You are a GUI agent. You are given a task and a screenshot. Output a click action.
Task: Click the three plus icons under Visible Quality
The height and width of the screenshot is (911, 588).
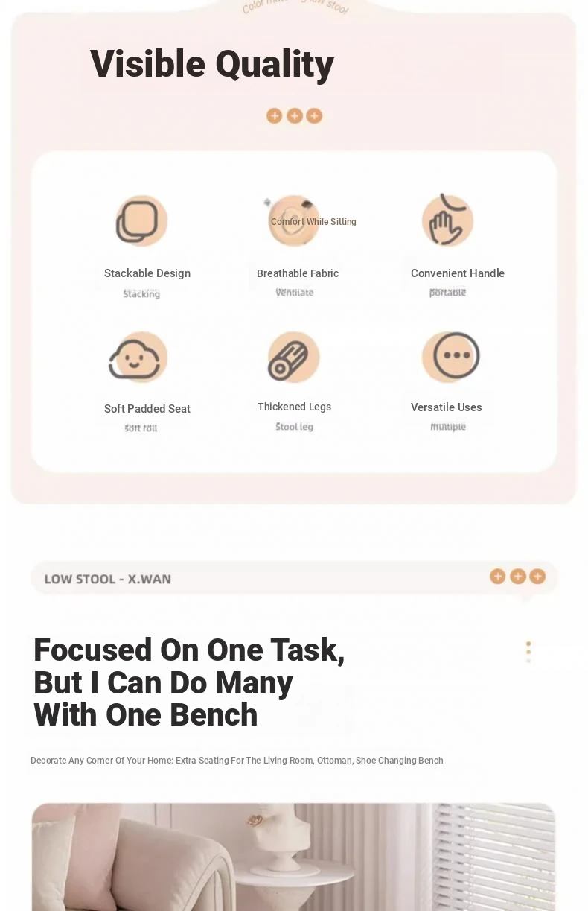[294, 115]
